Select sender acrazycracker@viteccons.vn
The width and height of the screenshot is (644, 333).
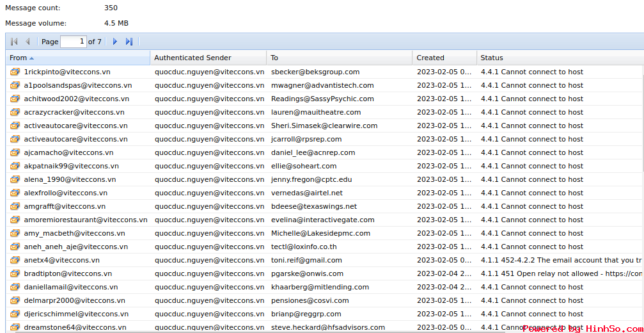74,112
